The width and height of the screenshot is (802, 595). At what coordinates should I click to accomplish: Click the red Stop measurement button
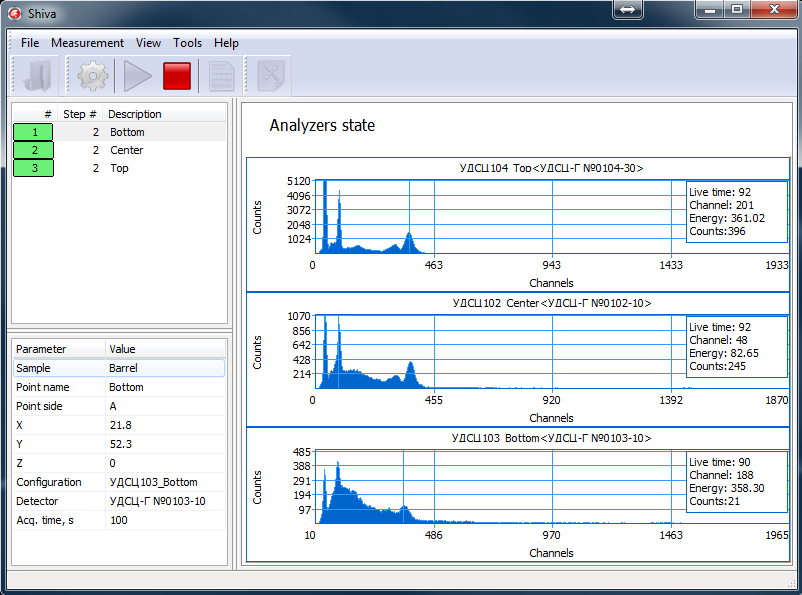pos(177,76)
